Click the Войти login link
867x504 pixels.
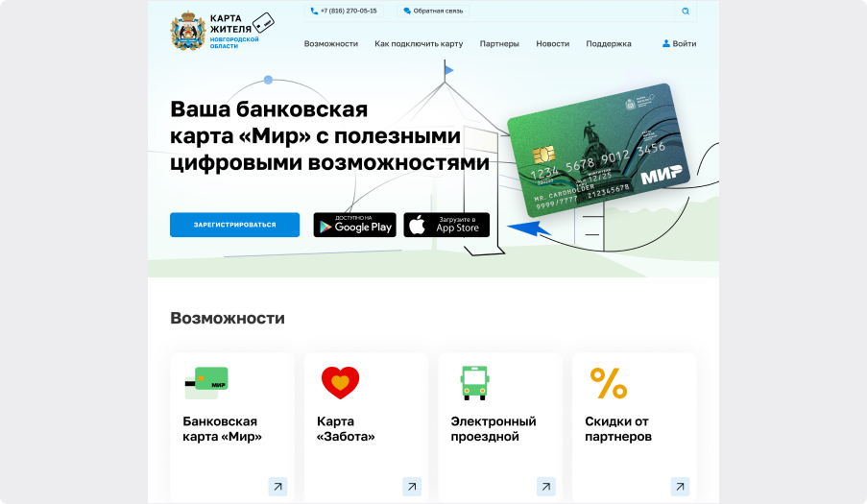[684, 43]
